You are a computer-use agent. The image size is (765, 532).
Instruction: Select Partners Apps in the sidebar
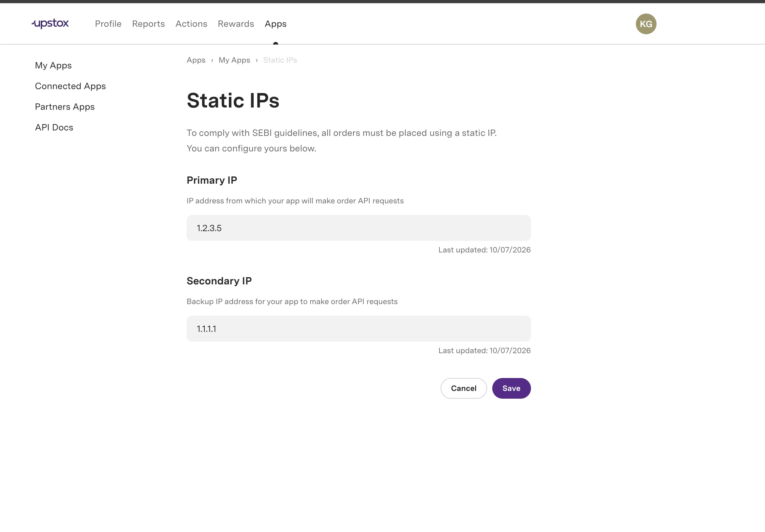(65, 107)
